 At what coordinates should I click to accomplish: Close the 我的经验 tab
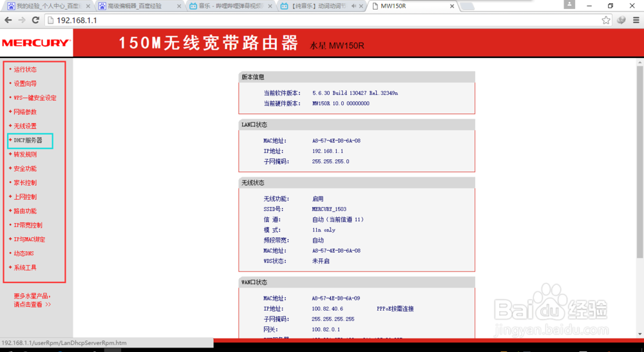88,6
